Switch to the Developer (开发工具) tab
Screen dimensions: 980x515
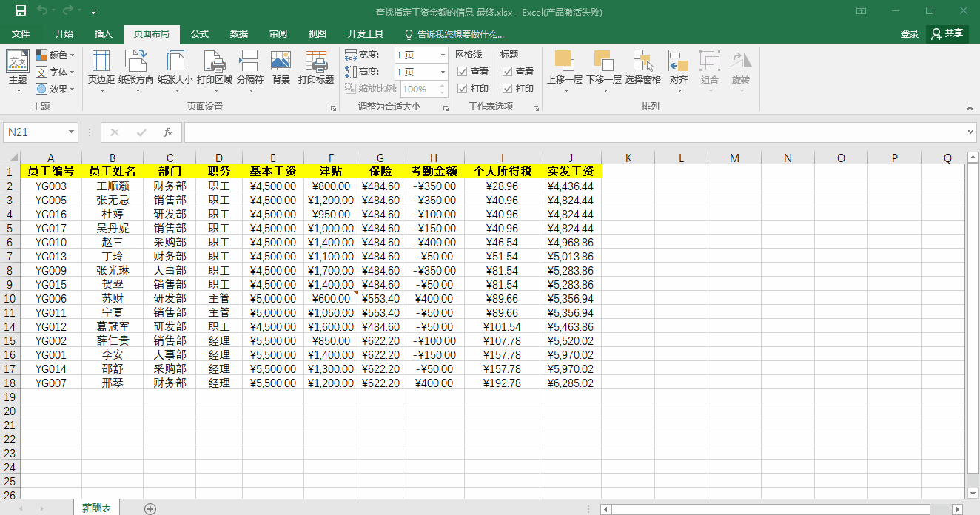(x=366, y=34)
